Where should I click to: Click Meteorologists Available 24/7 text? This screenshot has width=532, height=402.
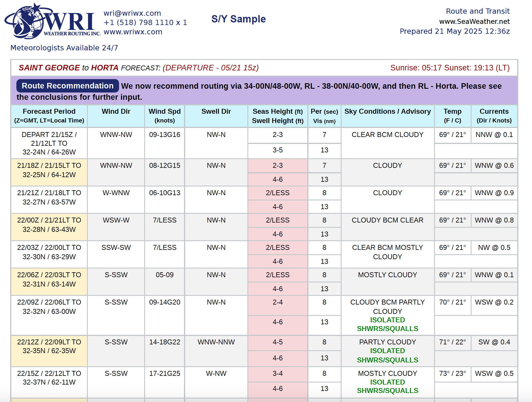click(64, 48)
